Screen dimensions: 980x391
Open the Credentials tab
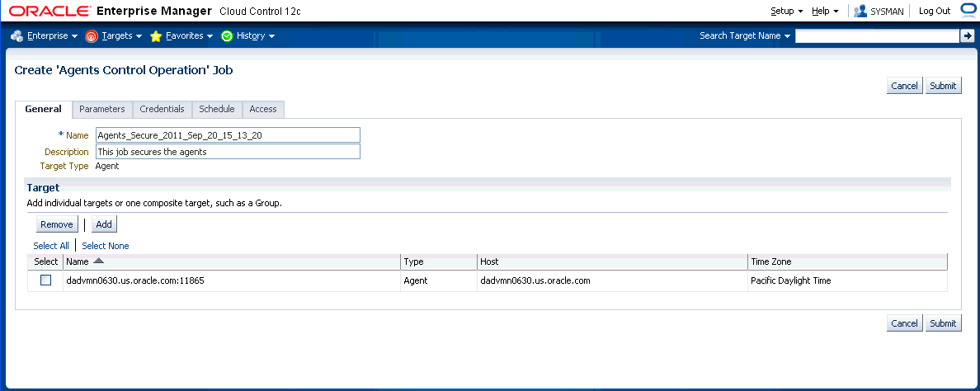tap(162, 110)
